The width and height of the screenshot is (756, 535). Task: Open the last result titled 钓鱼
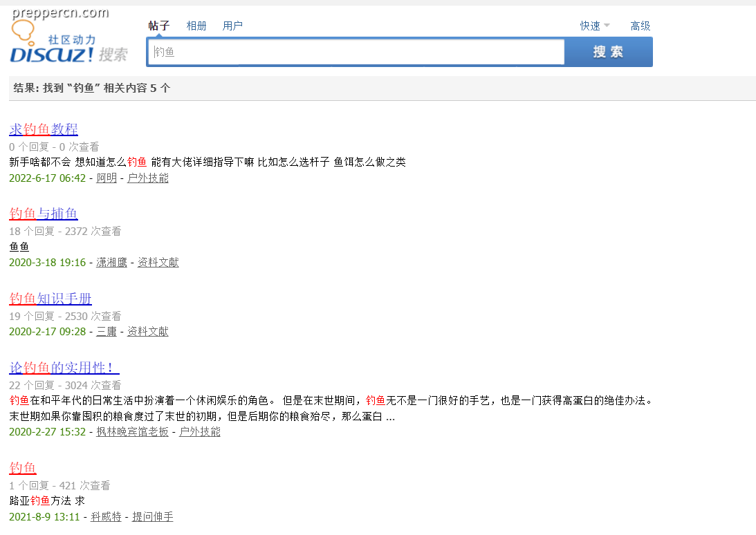click(23, 468)
